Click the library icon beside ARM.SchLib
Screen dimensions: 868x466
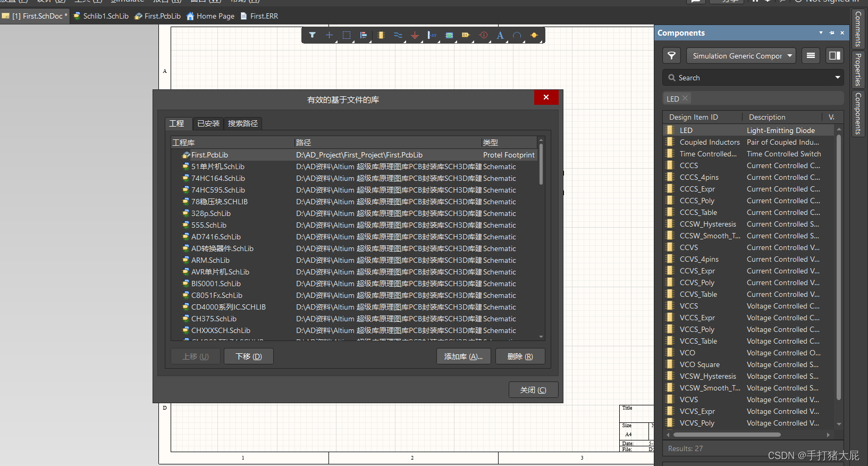(x=186, y=260)
